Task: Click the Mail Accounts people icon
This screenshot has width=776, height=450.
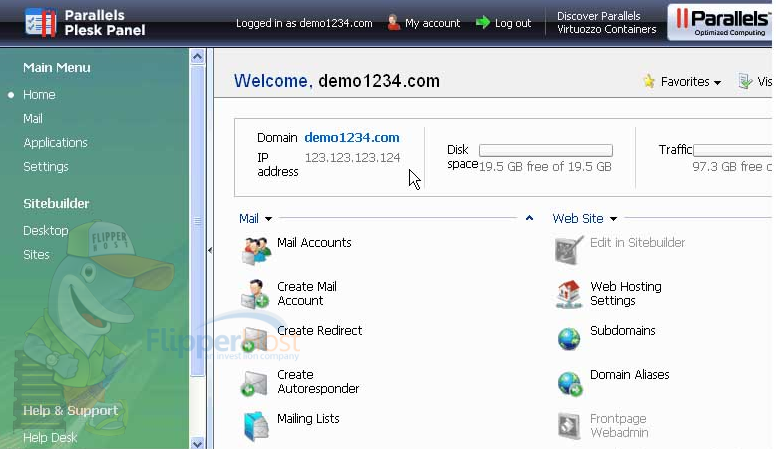Action: 256,250
